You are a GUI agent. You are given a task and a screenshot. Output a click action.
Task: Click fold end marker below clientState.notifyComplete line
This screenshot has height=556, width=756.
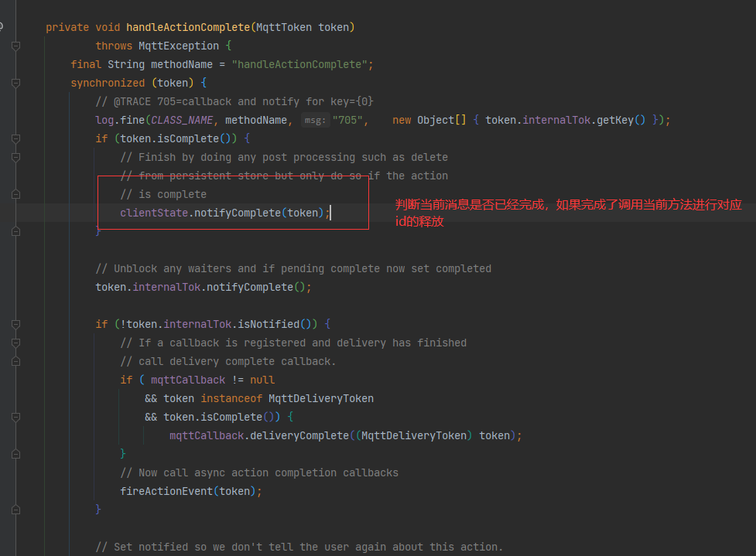click(x=15, y=232)
